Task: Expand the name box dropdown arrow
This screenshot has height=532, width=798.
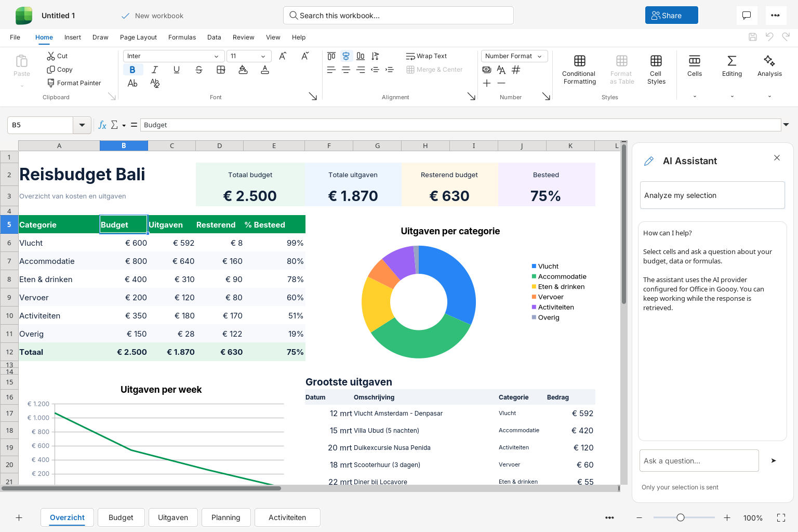Action: 82,125
